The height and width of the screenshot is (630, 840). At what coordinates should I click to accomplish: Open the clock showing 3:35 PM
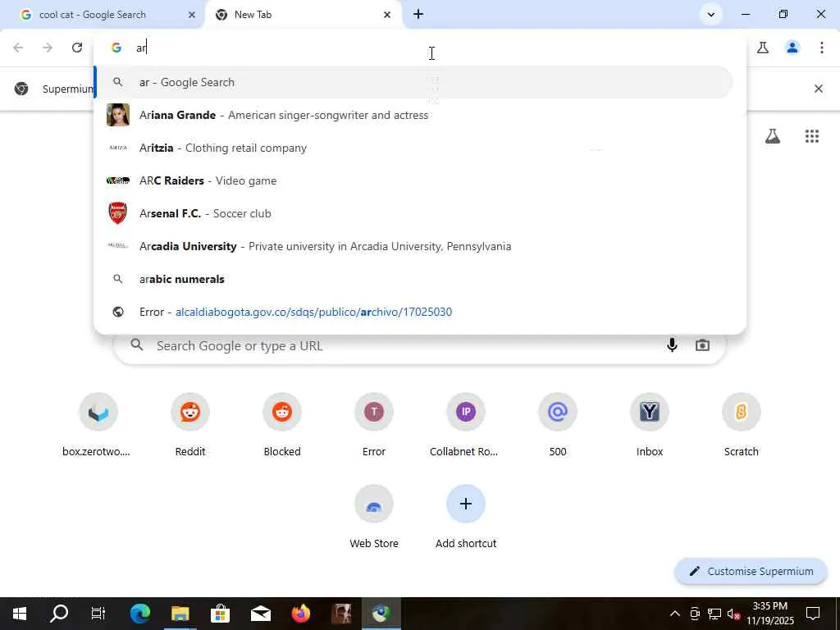click(x=770, y=614)
